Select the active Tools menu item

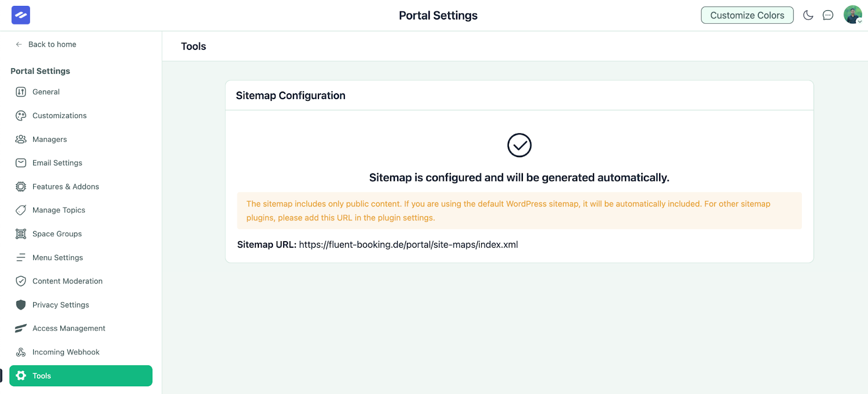pyautogui.click(x=81, y=376)
